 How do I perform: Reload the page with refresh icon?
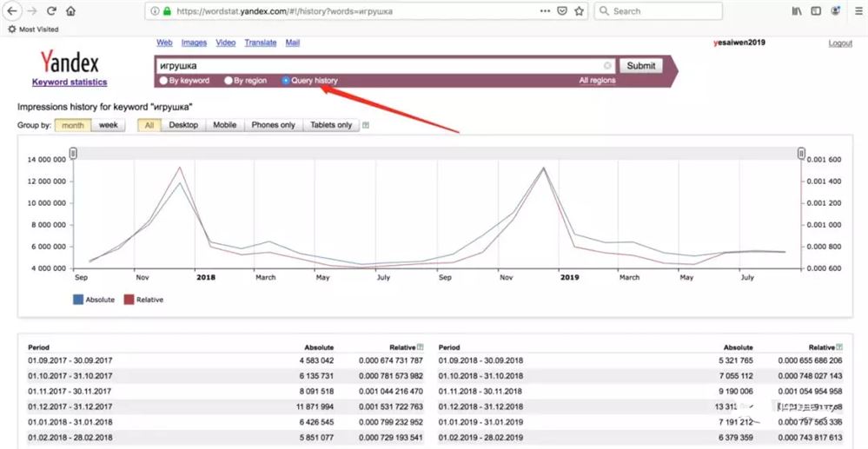pyautogui.click(x=51, y=10)
